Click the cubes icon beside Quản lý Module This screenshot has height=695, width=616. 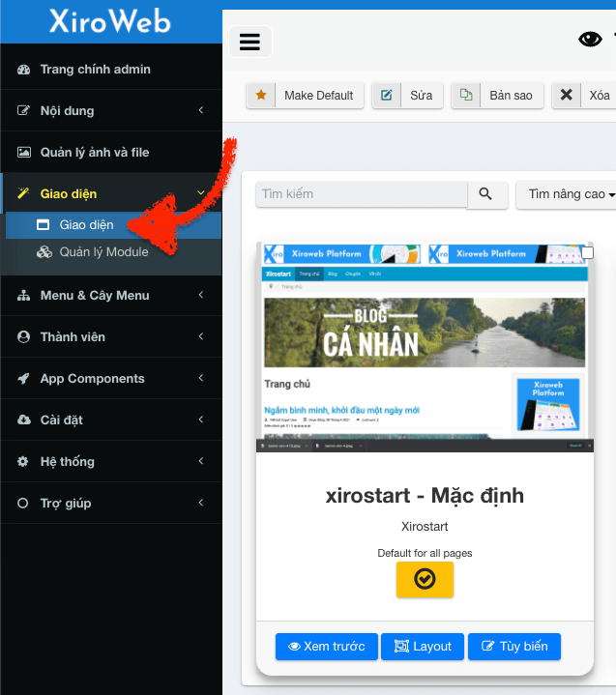pos(44,252)
